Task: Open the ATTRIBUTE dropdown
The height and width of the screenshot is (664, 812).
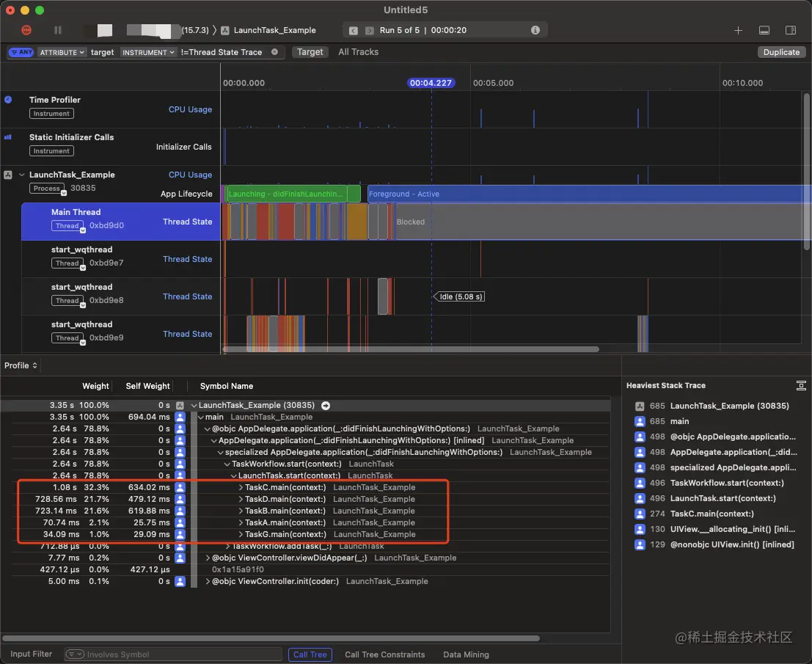Action: (x=62, y=52)
